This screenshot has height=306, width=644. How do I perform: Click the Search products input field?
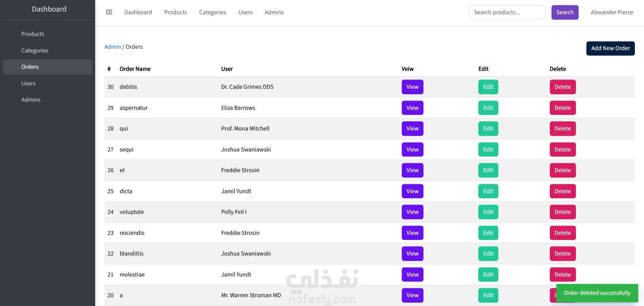pos(507,12)
